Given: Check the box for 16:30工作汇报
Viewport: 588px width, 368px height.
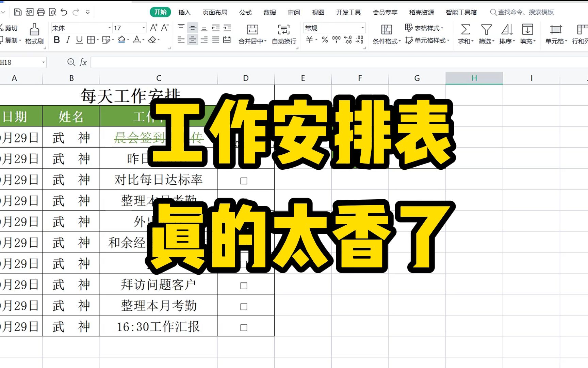Looking at the screenshot, I should (x=244, y=327).
